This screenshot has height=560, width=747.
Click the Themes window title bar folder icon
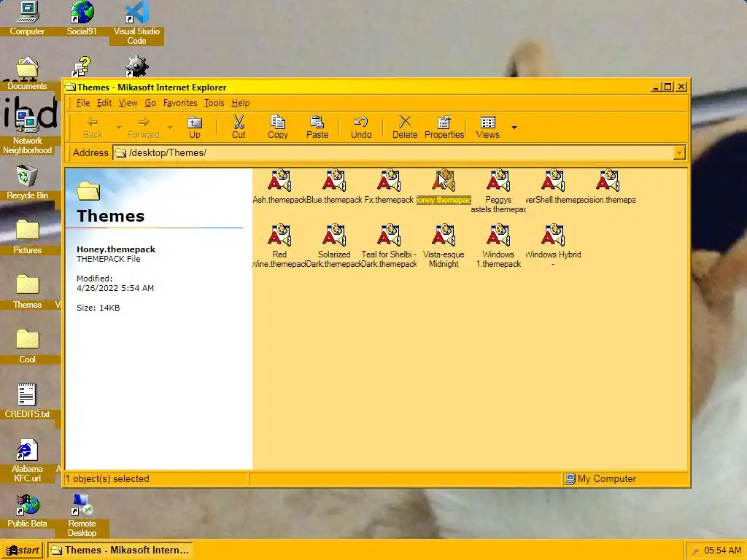pos(71,87)
